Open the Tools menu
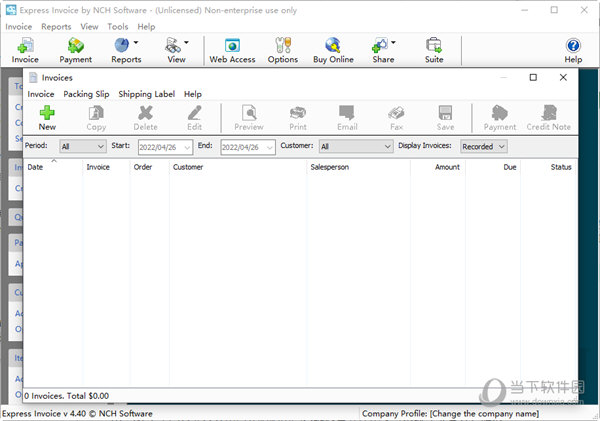 117,27
